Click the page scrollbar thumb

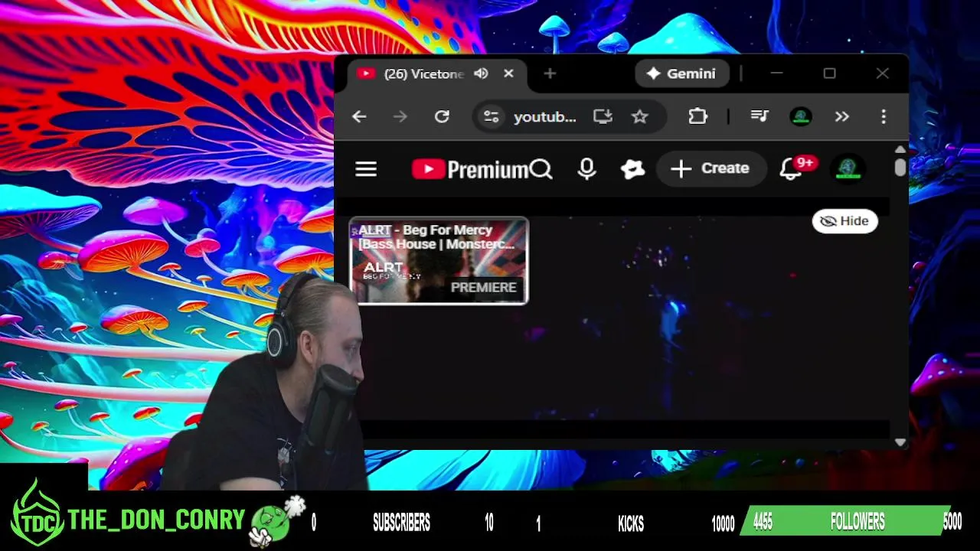click(900, 166)
